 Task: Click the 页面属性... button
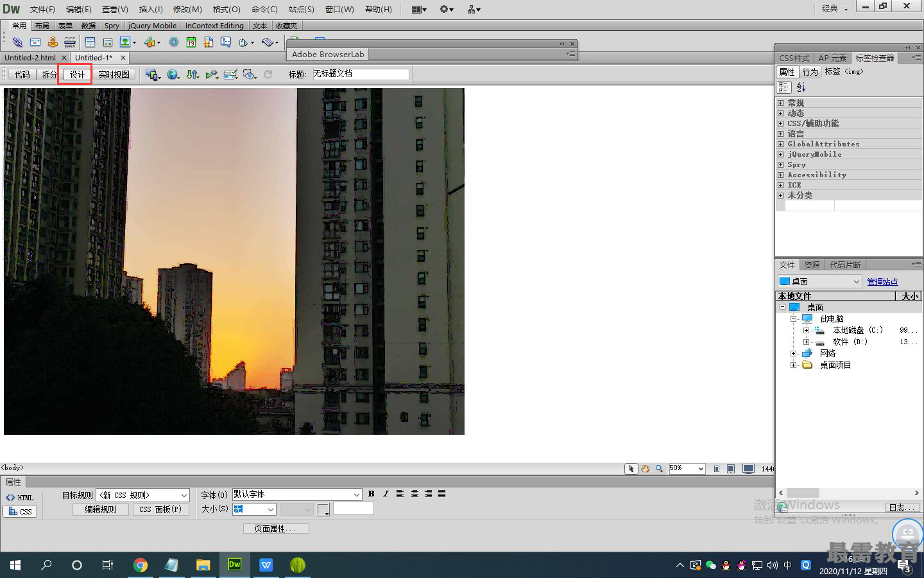pos(276,529)
